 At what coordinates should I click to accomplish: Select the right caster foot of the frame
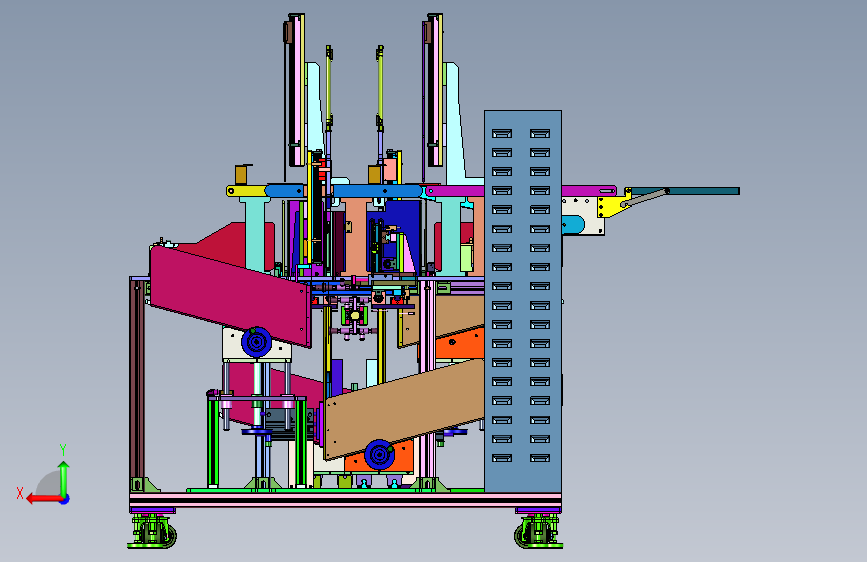(x=539, y=532)
